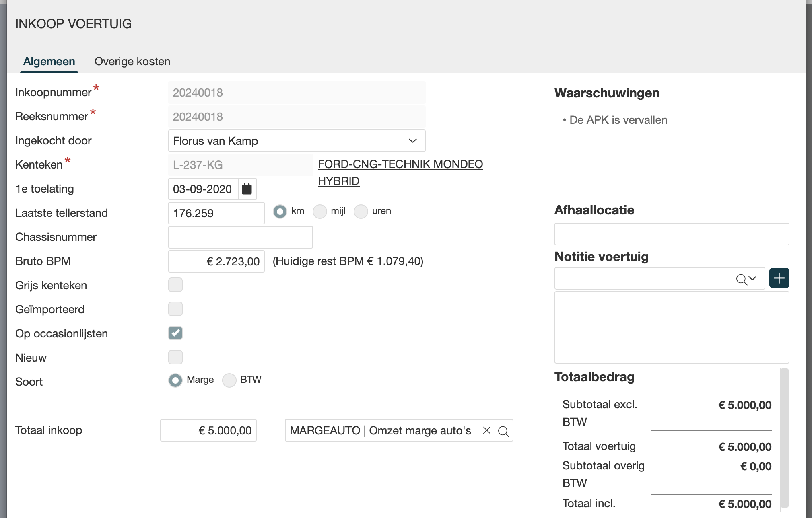The height and width of the screenshot is (518, 812).
Task: Click the Afhaallocatie text field
Action: pos(672,234)
